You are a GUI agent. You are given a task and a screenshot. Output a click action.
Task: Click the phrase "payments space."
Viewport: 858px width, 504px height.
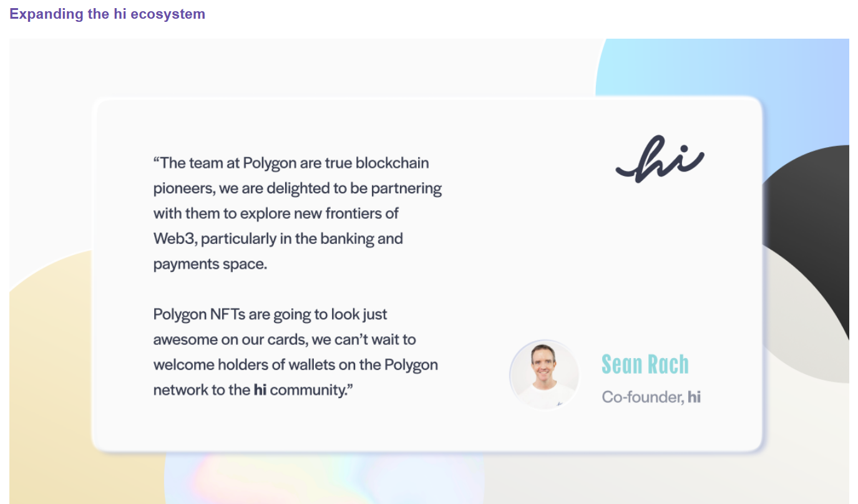210,264
